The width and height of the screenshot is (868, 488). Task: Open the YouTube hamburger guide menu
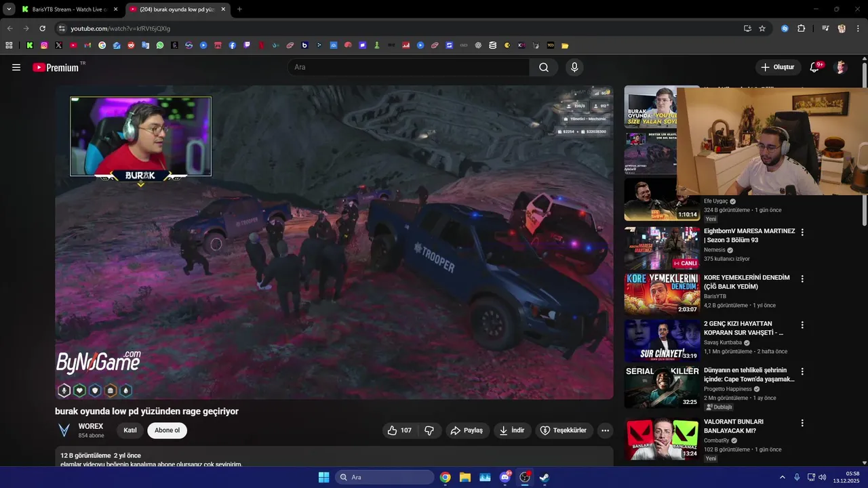coord(16,67)
